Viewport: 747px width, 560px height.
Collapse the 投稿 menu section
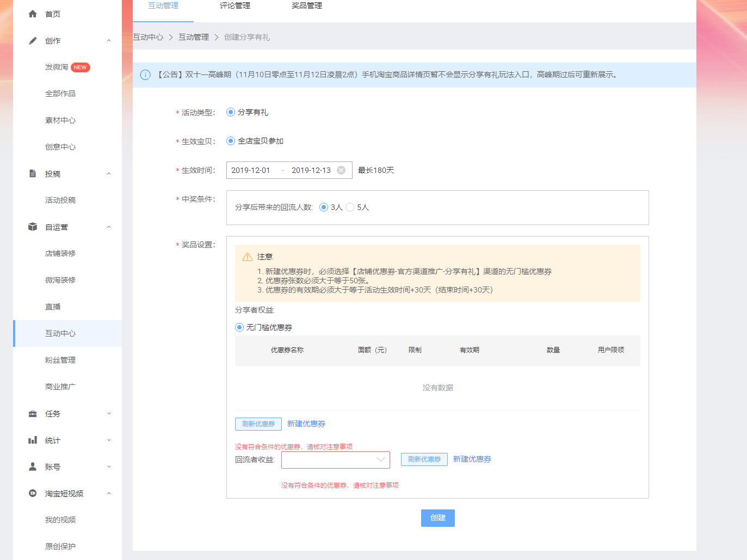click(109, 174)
